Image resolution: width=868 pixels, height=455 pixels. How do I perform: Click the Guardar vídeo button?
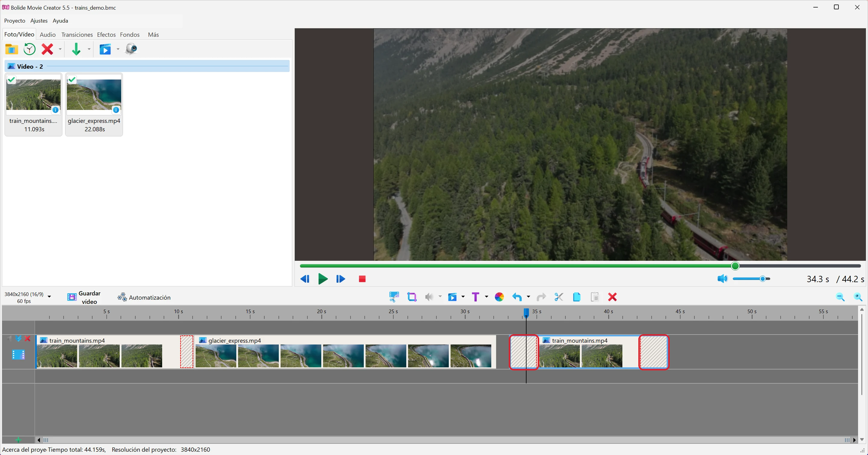pyautogui.click(x=84, y=297)
